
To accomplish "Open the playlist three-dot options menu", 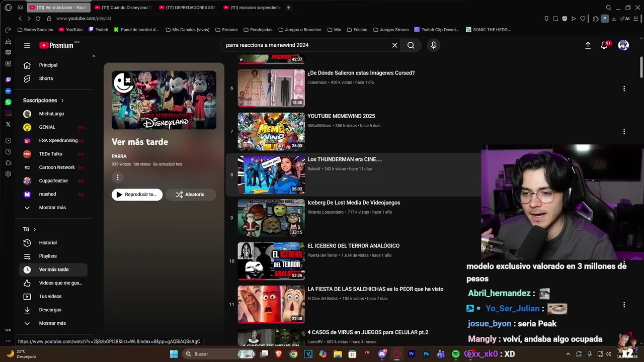I will pyautogui.click(x=118, y=177).
